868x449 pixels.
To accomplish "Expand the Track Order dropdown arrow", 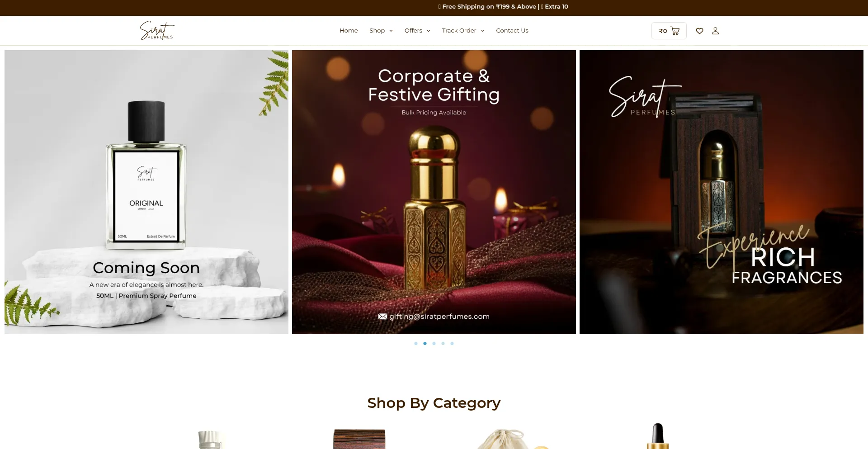I will pos(483,31).
